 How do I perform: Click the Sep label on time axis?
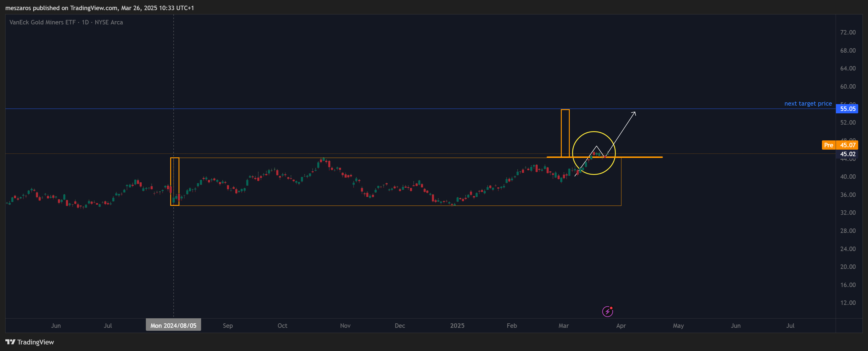pyautogui.click(x=228, y=325)
